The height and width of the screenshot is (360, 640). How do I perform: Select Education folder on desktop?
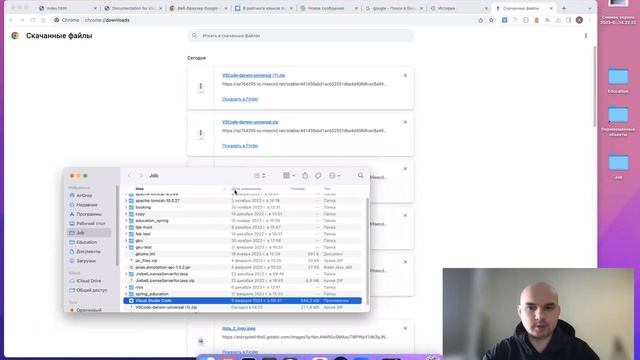pos(618,81)
